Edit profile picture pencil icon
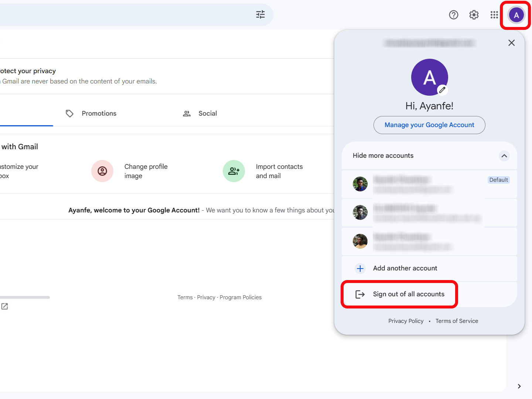This screenshot has width=532, height=399. [x=442, y=90]
